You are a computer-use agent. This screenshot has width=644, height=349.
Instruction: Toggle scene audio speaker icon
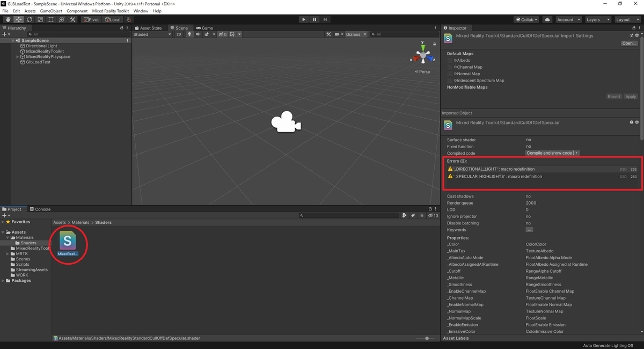(198, 34)
